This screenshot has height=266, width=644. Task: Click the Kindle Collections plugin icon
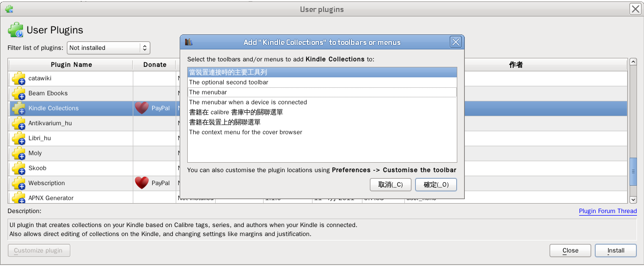click(x=19, y=108)
